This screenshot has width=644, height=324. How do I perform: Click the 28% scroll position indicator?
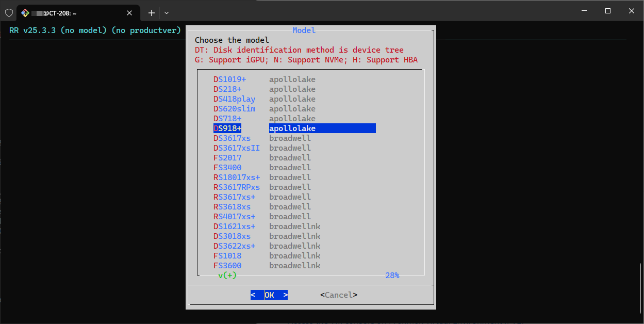392,276
